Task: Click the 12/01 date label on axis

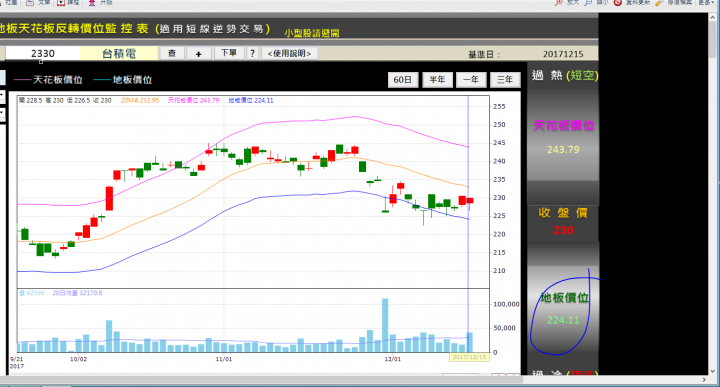Action: coord(393,359)
